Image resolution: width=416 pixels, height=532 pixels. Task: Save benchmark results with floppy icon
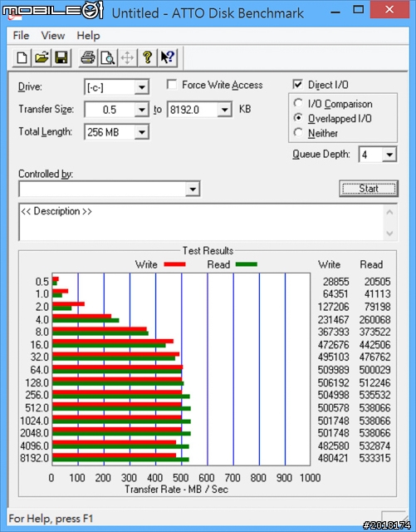pyautogui.click(x=61, y=57)
